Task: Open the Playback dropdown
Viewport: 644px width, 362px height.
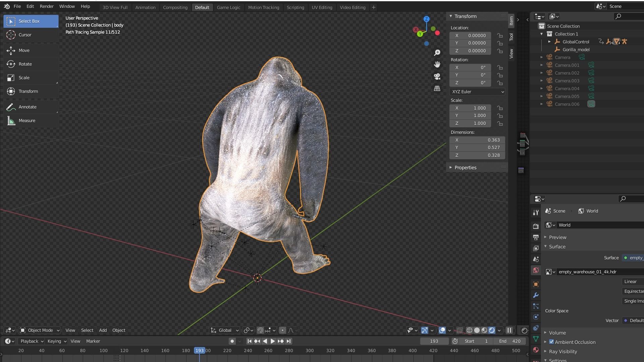Action: [32, 341]
